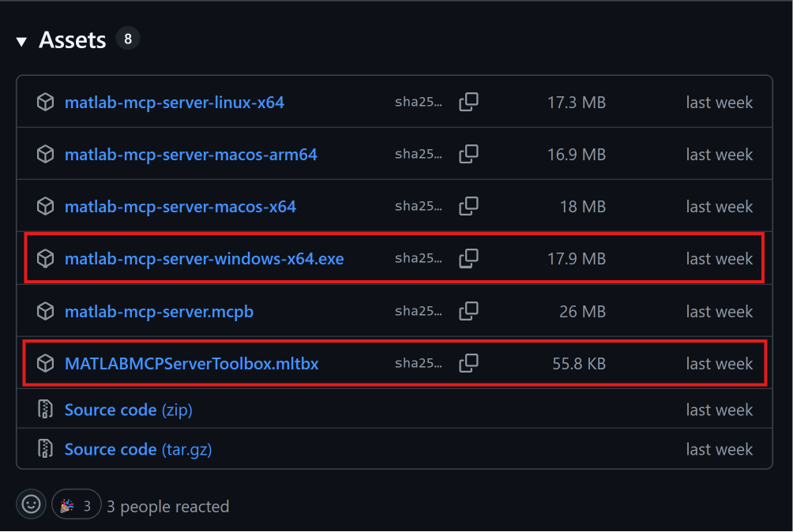
Task: Download matlab-mcp-server-macos-x64
Action: click(x=180, y=207)
